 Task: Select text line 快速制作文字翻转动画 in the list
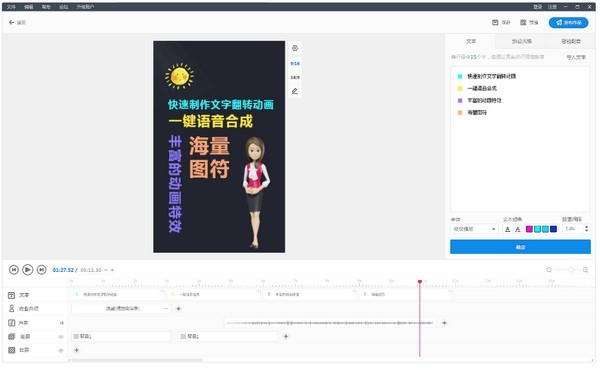491,76
